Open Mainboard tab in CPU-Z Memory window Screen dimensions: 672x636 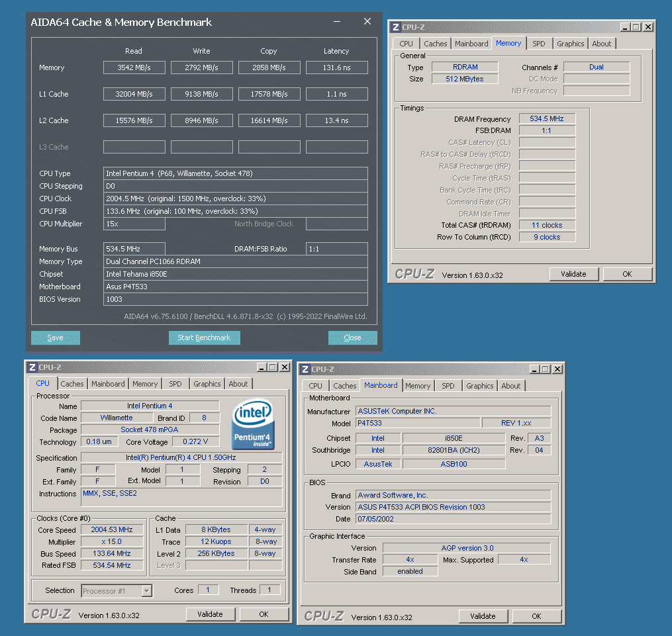point(471,44)
